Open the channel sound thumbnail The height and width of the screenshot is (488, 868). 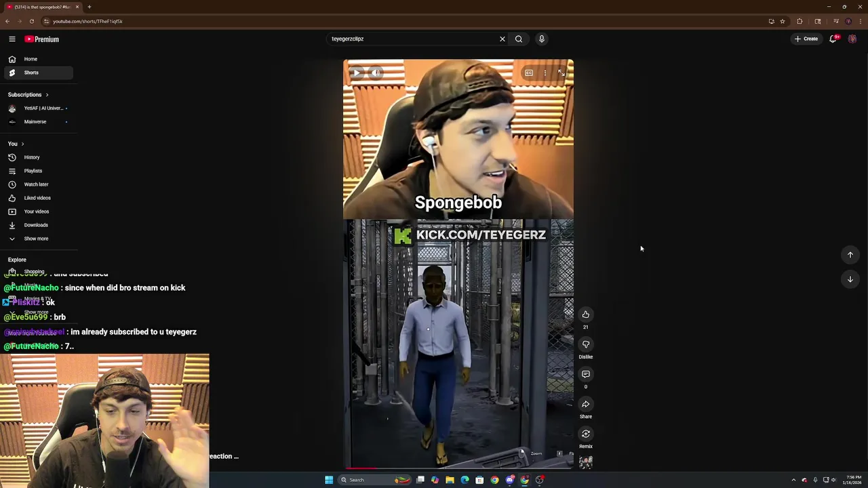click(586, 462)
